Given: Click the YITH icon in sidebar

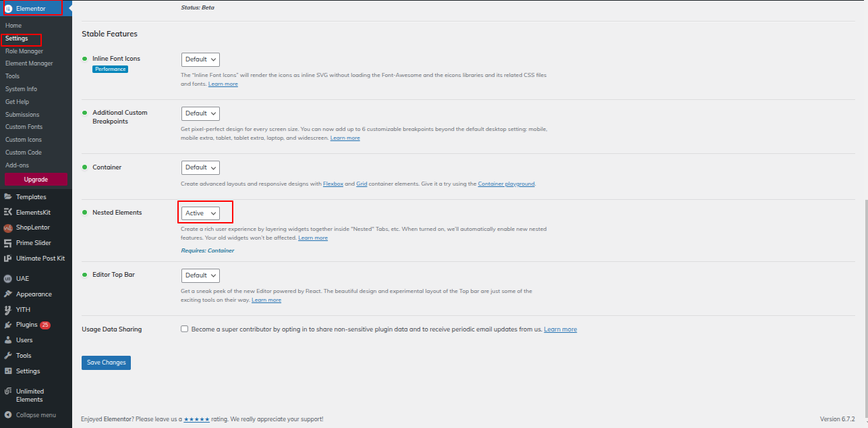Looking at the screenshot, I should pos(8,309).
